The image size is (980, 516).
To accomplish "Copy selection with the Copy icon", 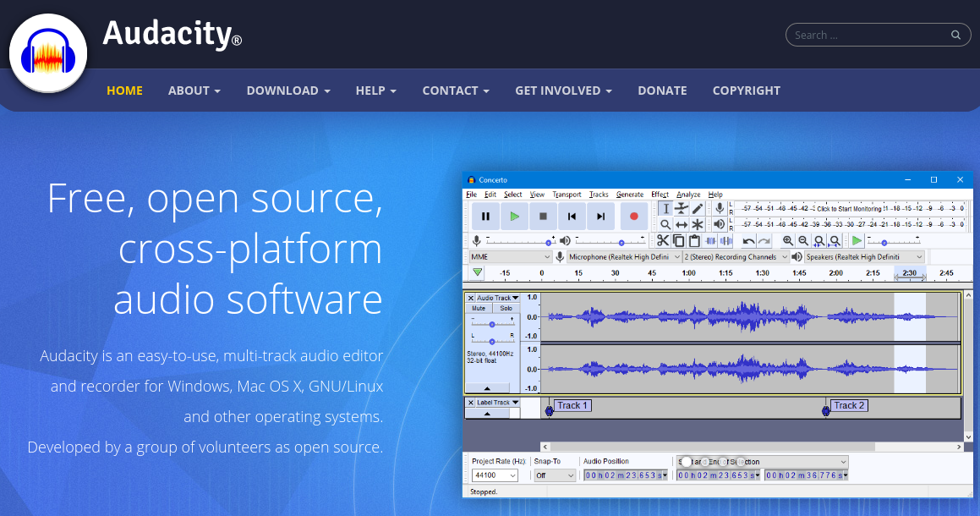I will [x=679, y=241].
